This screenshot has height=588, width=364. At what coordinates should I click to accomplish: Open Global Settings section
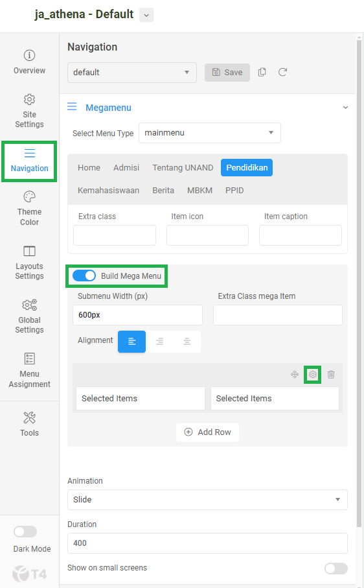pos(29,316)
